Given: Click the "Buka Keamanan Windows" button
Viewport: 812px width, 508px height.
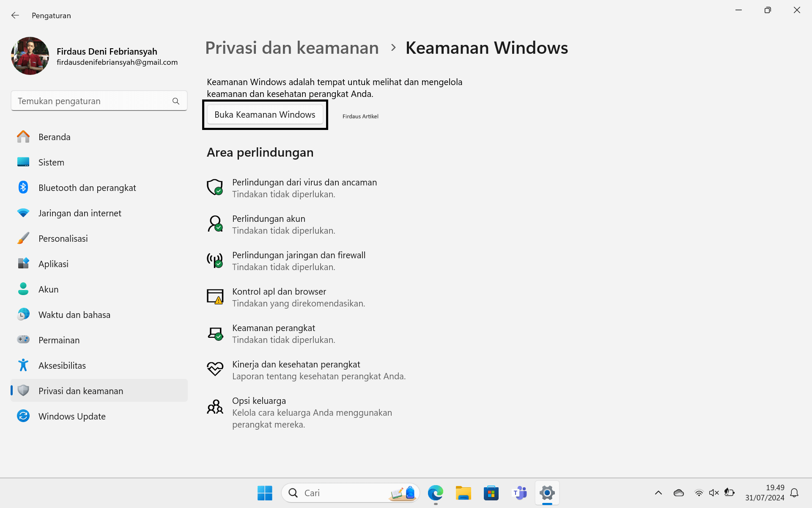Looking at the screenshot, I should tap(265, 114).
